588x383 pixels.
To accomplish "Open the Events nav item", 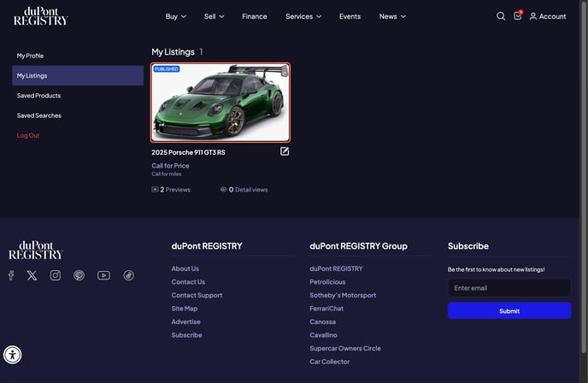I will 350,16.
